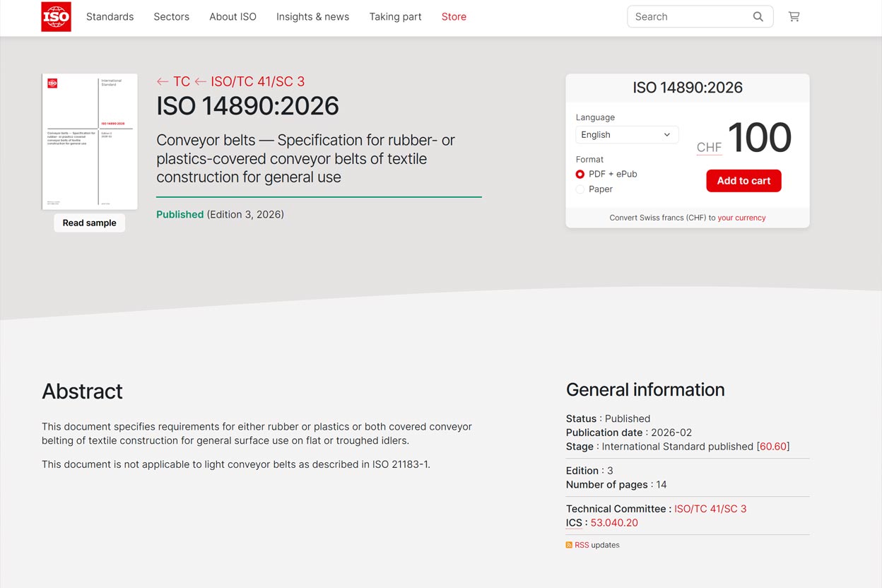The image size is (882, 588).
Task: Open stage code 60.60 link
Action: (x=772, y=447)
